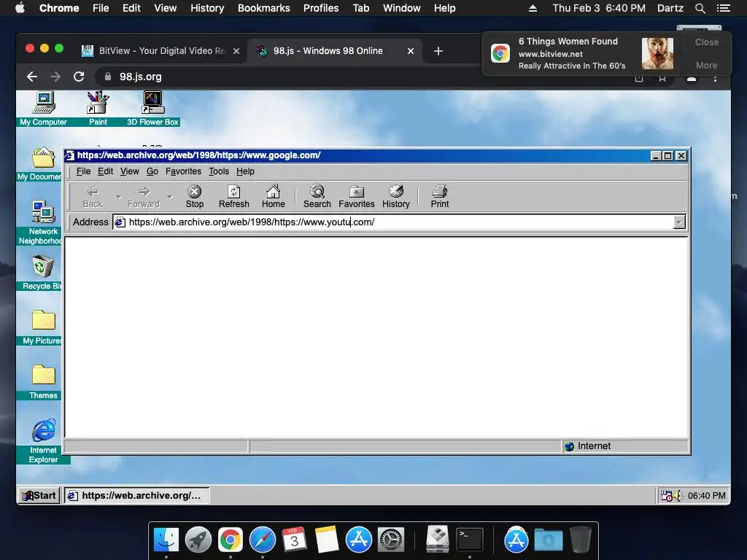Click the Search toolbar button in IE
This screenshot has height=560, width=747.
pyautogui.click(x=317, y=197)
